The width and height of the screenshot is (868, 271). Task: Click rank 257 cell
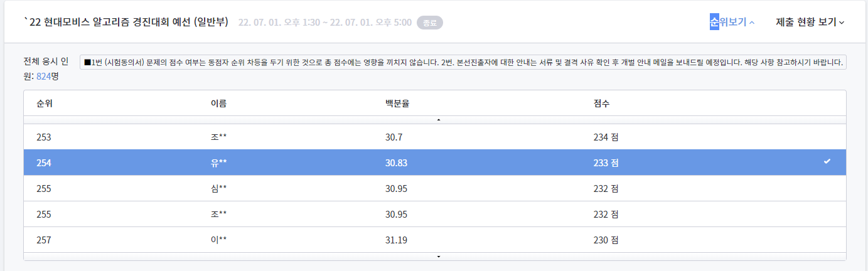44,240
